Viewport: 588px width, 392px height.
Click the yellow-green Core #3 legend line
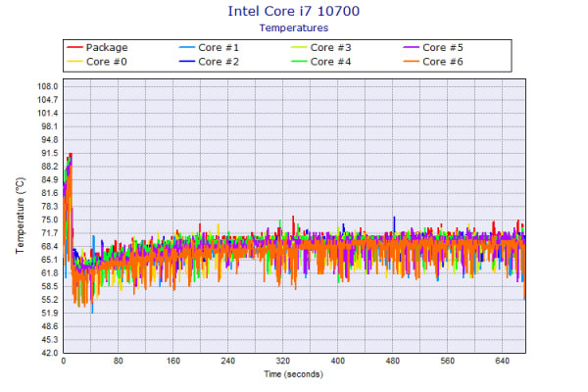[x=299, y=47]
